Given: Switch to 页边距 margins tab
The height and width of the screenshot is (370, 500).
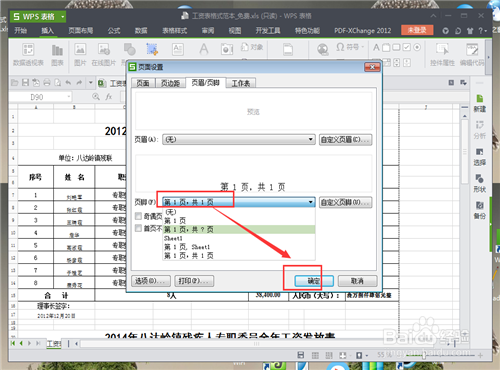Looking at the screenshot, I should coord(170,83).
